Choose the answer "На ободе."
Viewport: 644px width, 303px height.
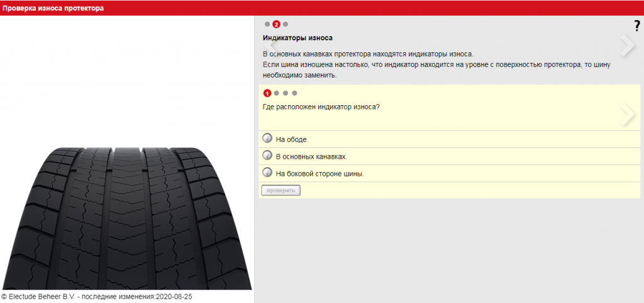coord(449,139)
